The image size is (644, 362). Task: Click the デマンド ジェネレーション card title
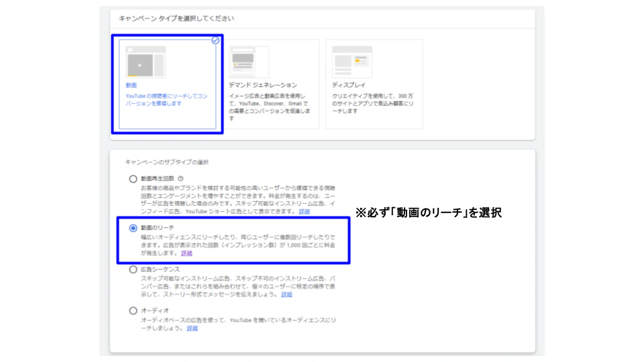[263, 85]
